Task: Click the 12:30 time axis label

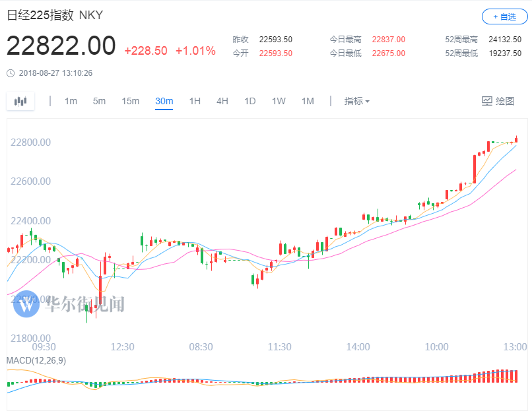Action: (x=123, y=347)
